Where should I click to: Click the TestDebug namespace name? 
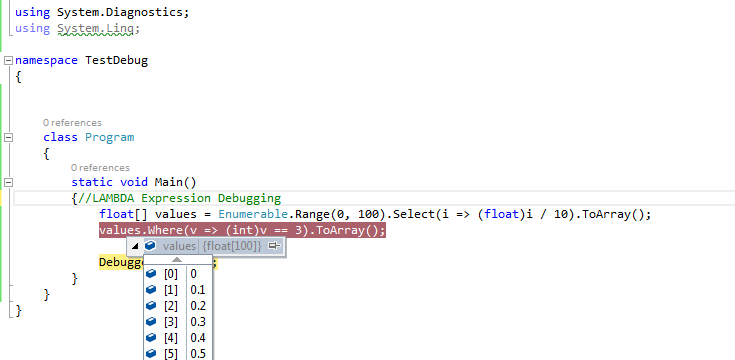[x=117, y=60]
